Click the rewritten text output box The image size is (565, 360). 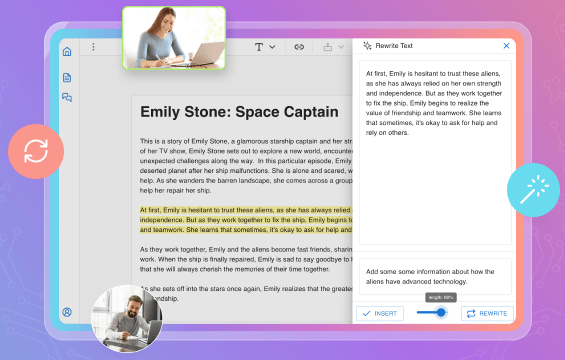435,152
